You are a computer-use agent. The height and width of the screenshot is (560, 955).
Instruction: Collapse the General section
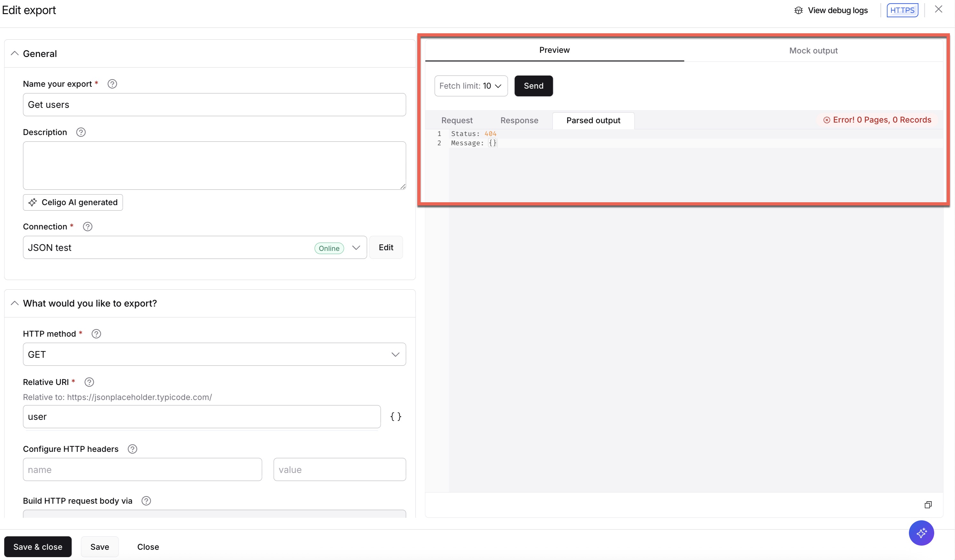coord(14,53)
